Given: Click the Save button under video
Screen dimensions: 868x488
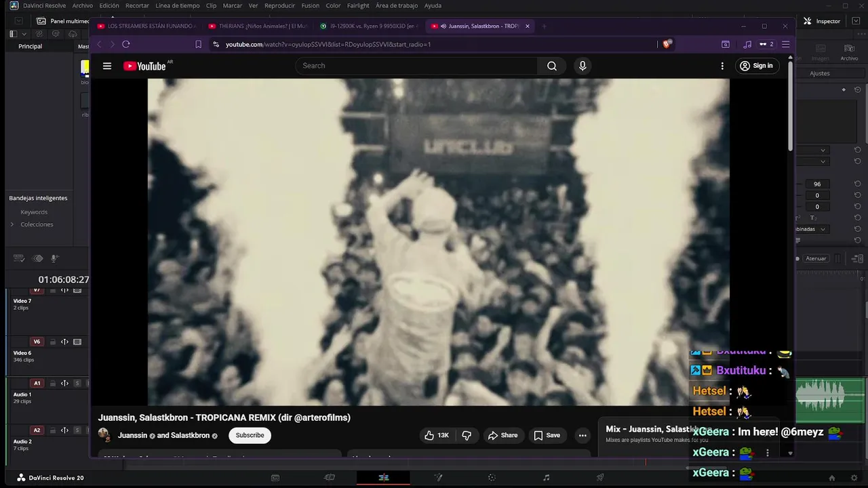Looking at the screenshot, I should click(547, 435).
